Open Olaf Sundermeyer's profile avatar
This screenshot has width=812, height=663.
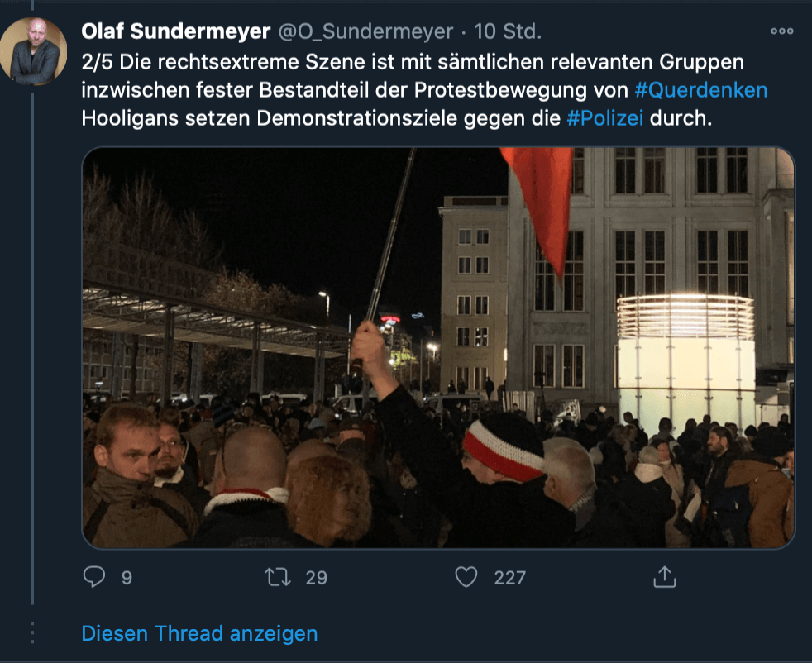pyautogui.click(x=34, y=50)
